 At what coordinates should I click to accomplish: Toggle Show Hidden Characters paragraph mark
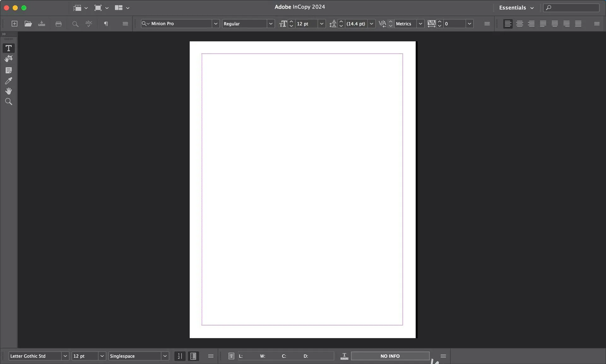coord(106,24)
